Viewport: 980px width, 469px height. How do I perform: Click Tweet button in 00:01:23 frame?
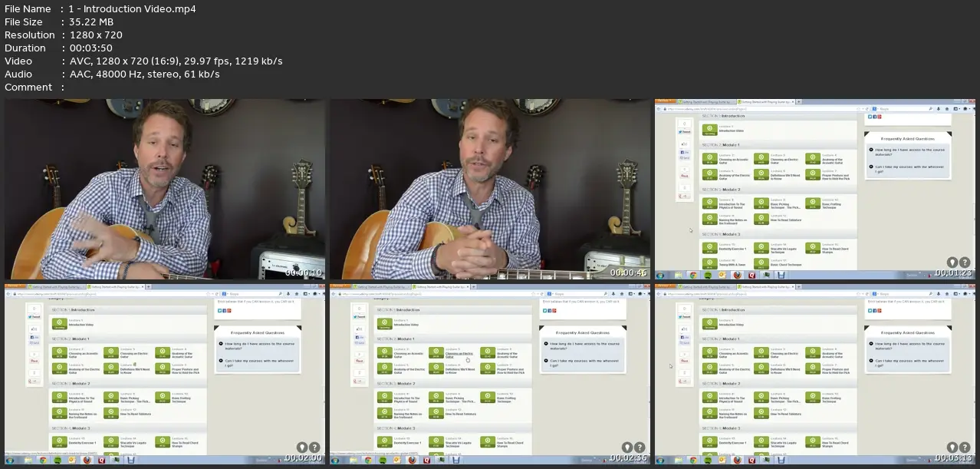685,132
